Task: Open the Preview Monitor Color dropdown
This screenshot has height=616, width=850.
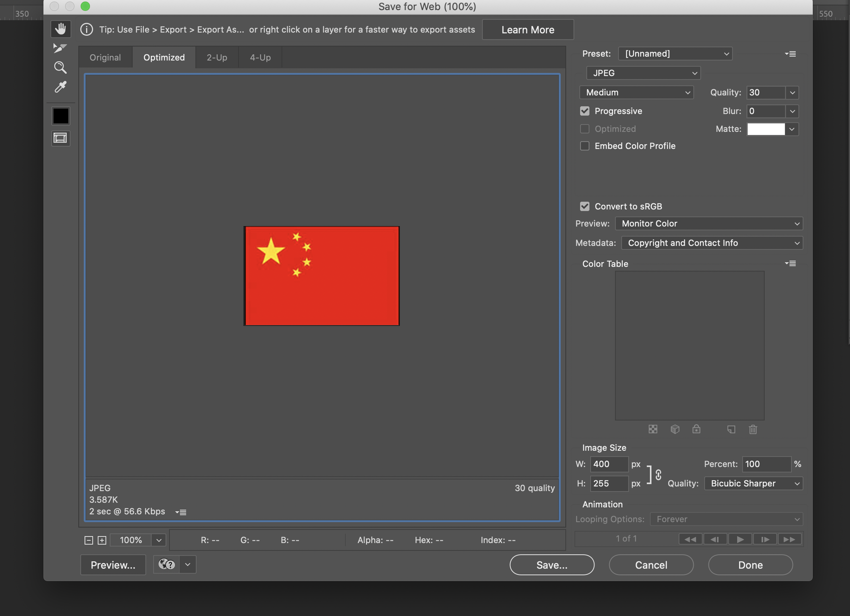Action: point(709,223)
